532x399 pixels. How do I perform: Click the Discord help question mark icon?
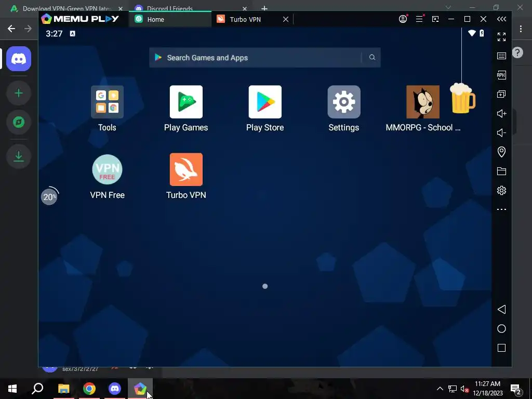(517, 52)
